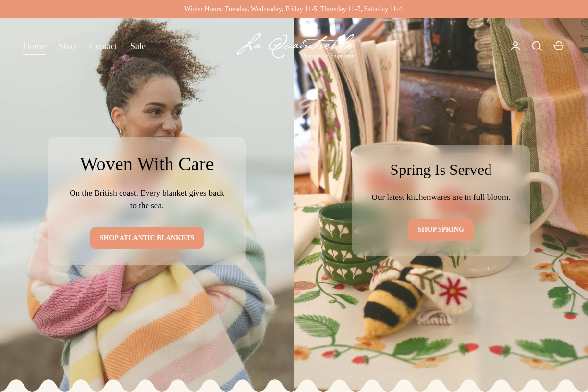Click the Woven With Care heading
Image resolution: width=588 pixels, height=392 pixels.
pos(147,164)
